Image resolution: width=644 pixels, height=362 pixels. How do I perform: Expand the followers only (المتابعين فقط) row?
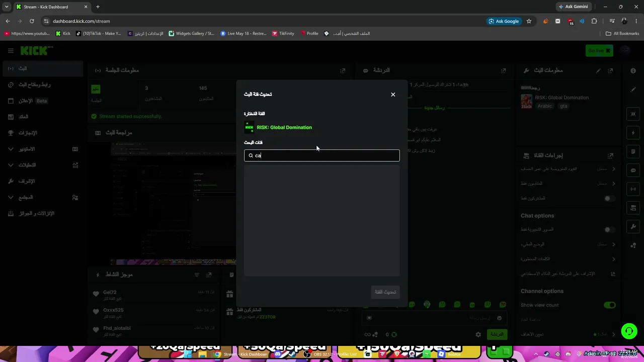coord(568,184)
